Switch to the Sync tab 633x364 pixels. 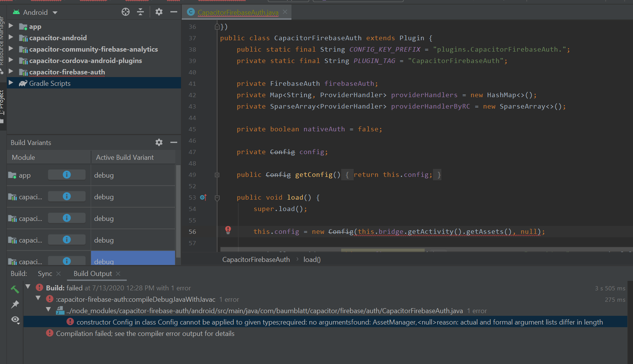[x=45, y=274]
